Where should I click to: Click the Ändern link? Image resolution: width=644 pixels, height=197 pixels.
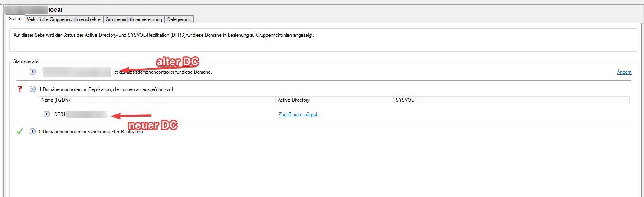click(x=625, y=72)
